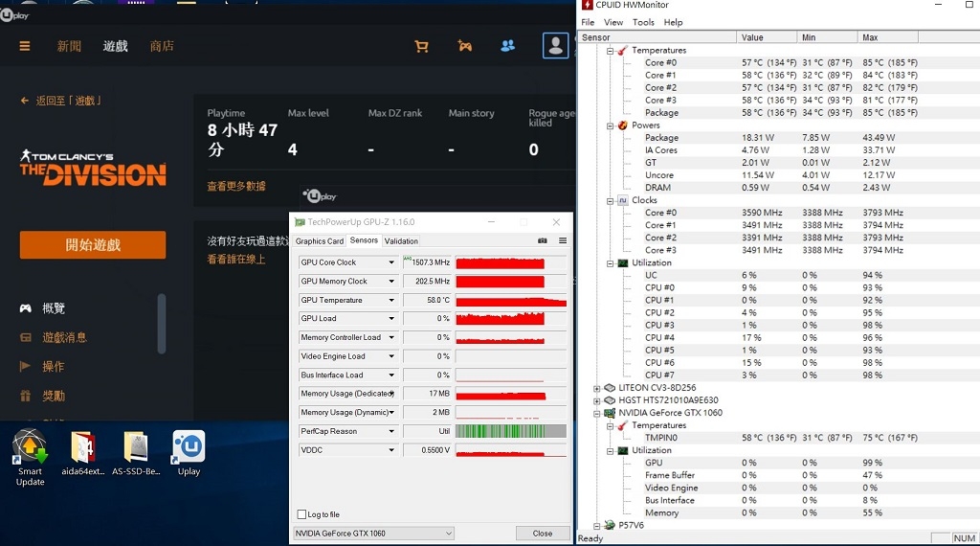Collapse CPU Temperatures tree node
The height and width of the screenshot is (546, 980).
pos(610,51)
